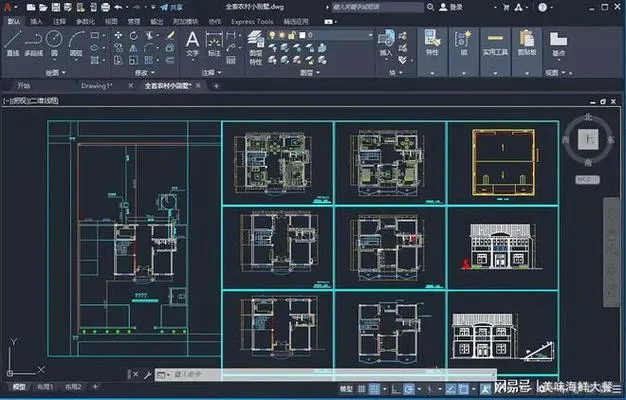Switch to the Drawing1* document tab
The height and width of the screenshot is (400, 626).
point(96,86)
